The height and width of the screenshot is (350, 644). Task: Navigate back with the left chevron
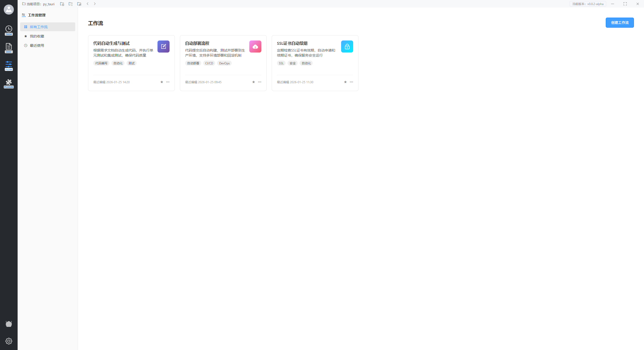click(x=88, y=4)
